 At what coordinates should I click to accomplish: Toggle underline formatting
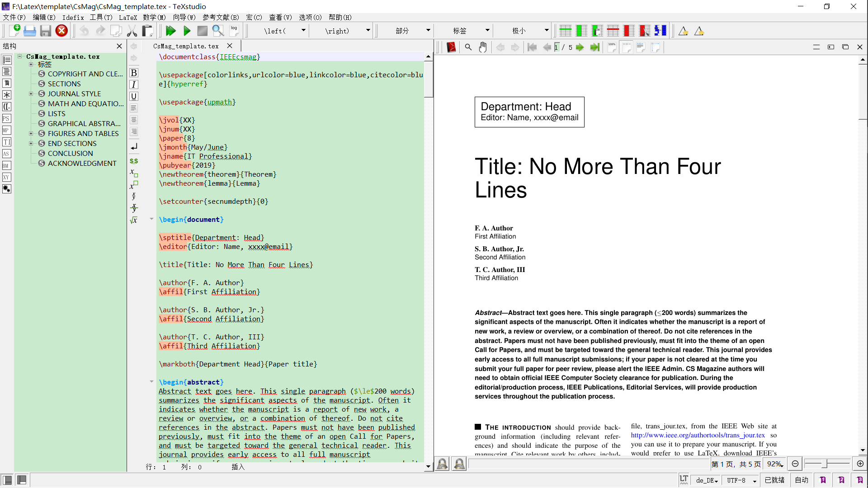[x=133, y=96]
